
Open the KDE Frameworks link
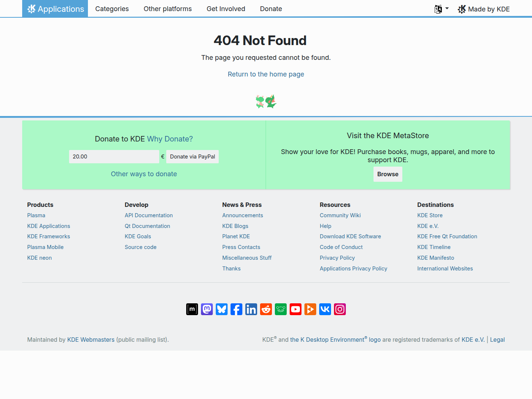(x=49, y=236)
